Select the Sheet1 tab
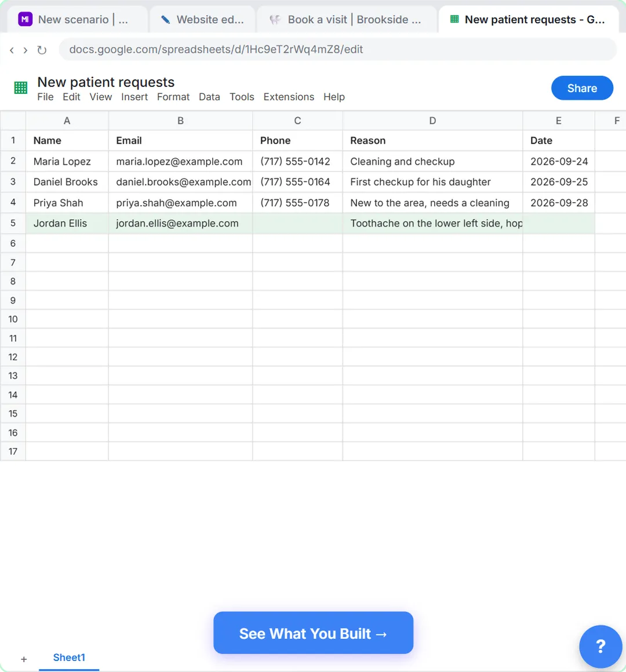This screenshot has height=672, width=626. [x=69, y=658]
